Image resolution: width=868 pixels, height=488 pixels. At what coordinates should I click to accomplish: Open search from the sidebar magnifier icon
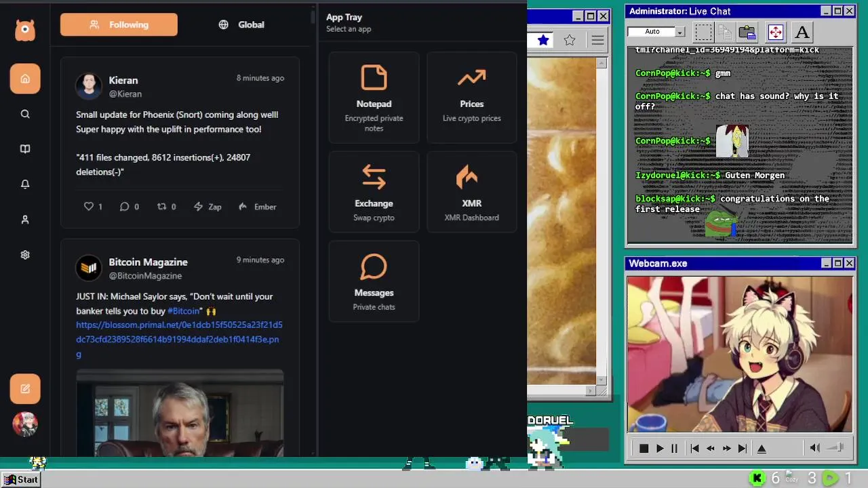tap(25, 114)
